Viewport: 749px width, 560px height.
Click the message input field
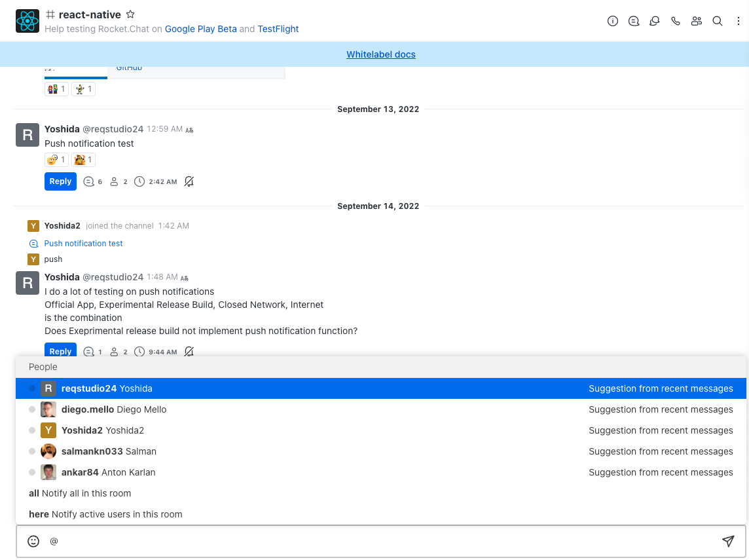381,541
